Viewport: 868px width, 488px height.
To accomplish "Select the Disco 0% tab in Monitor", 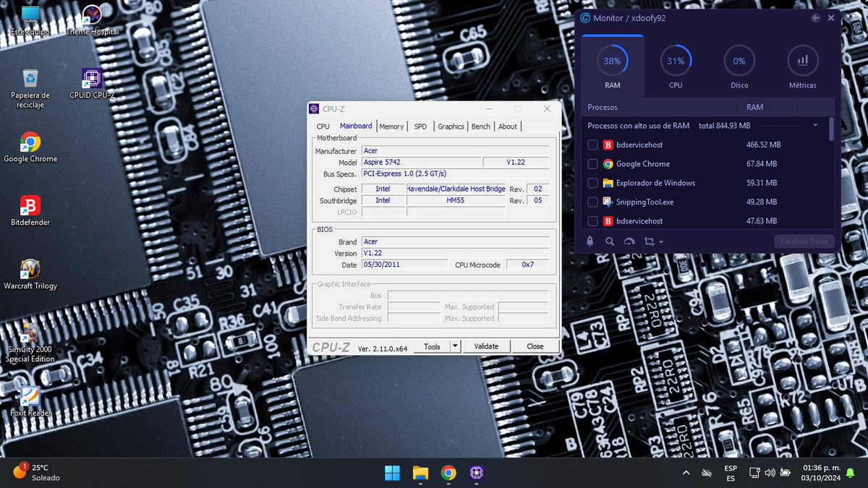I will 739,67.
